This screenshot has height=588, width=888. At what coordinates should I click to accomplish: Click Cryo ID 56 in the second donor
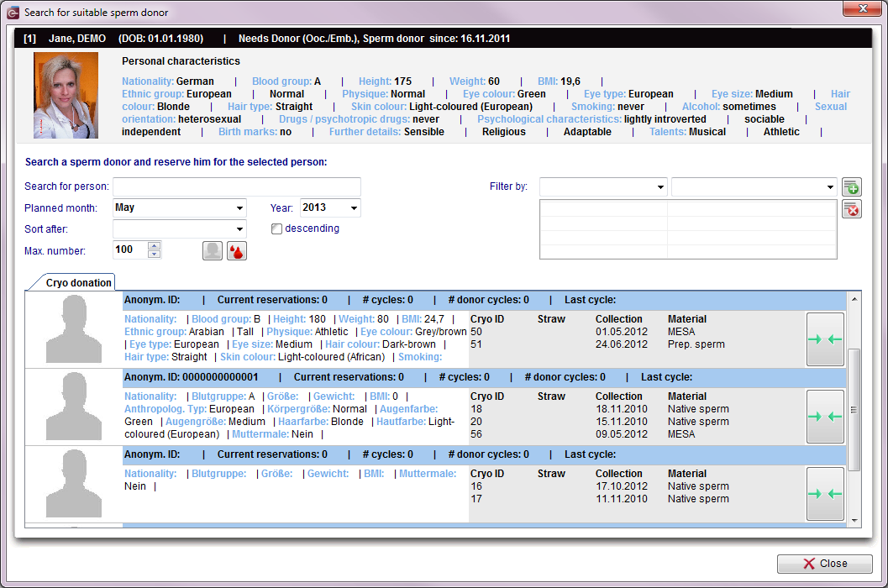[476, 434]
